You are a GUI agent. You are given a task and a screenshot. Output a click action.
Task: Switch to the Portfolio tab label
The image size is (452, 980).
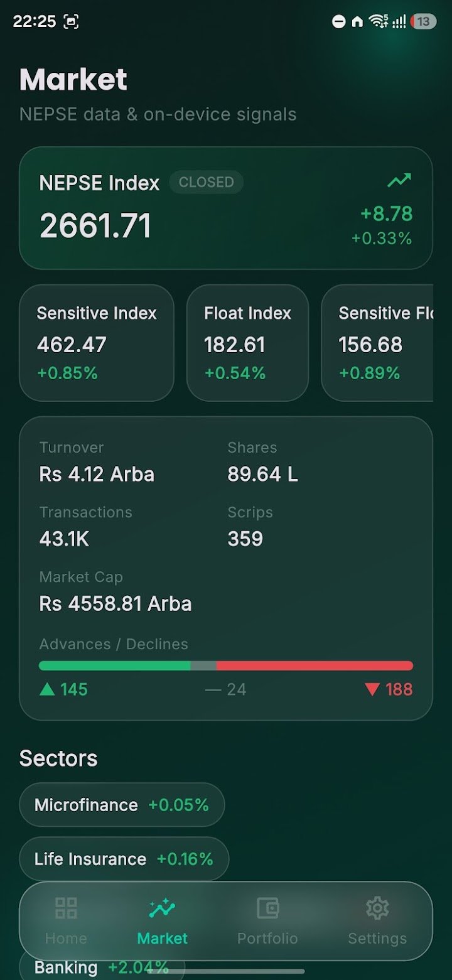pos(267,938)
